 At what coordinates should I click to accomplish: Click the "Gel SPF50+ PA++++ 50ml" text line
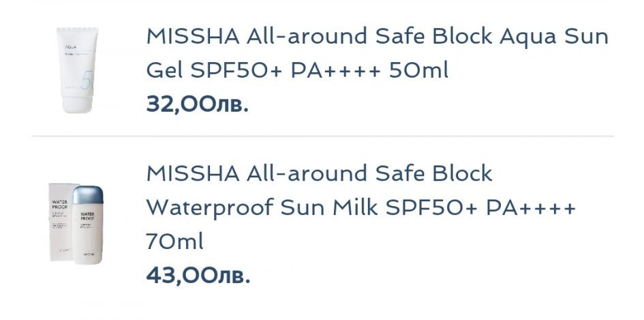tap(298, 70)
